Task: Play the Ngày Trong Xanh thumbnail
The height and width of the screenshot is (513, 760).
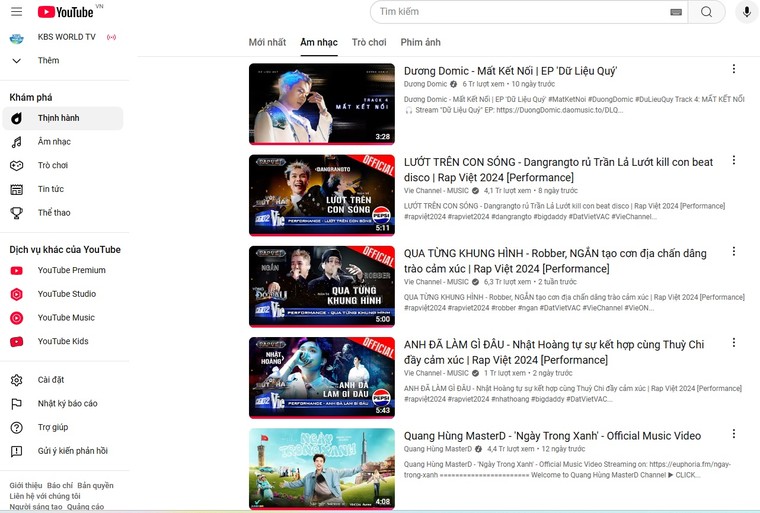Action: pyautogui.click(x=322, y=468)
